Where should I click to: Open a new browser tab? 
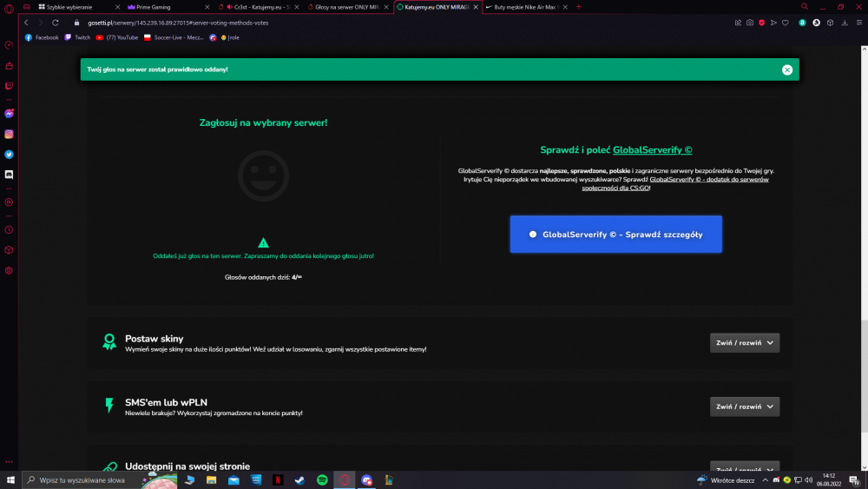click(578, 7)
